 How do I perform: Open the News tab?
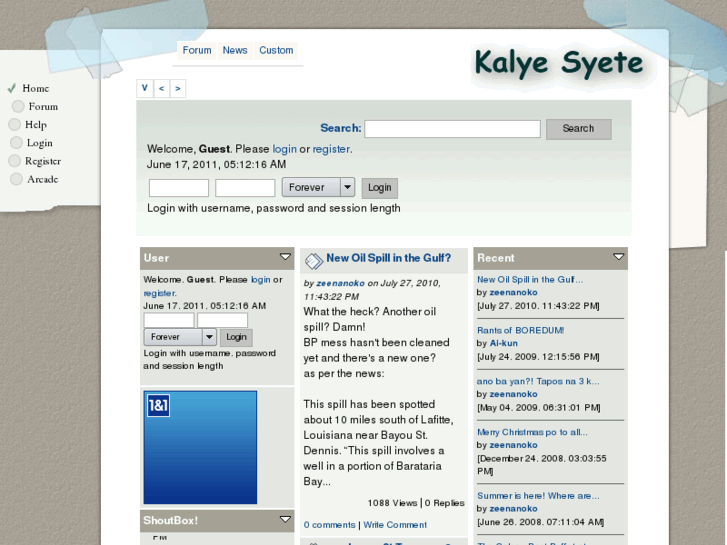(235, 50)
